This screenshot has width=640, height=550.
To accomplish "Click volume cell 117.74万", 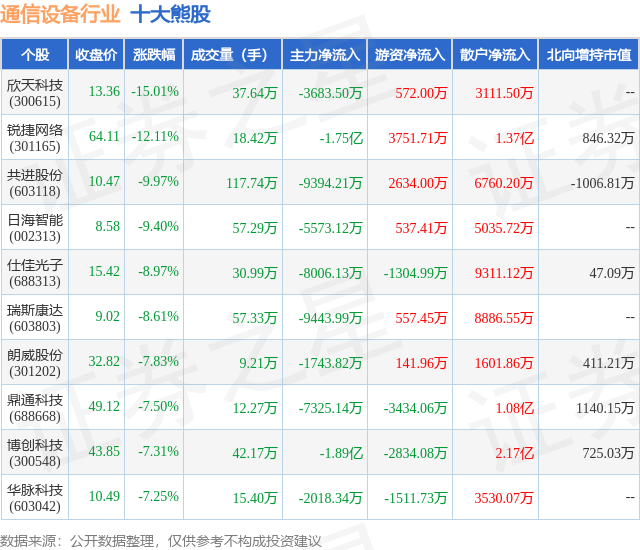I will [x=252, y=183].
